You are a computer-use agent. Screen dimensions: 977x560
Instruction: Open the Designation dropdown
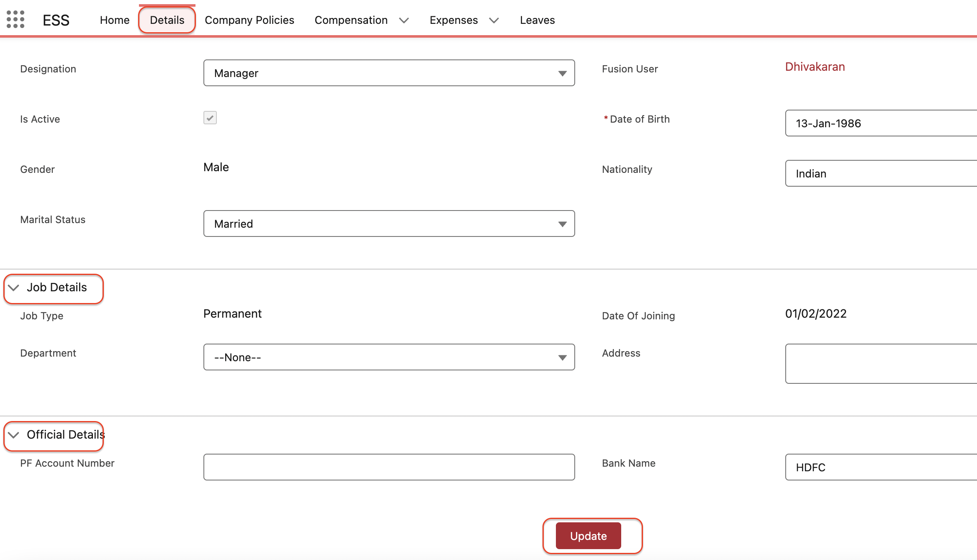(389, 73)
